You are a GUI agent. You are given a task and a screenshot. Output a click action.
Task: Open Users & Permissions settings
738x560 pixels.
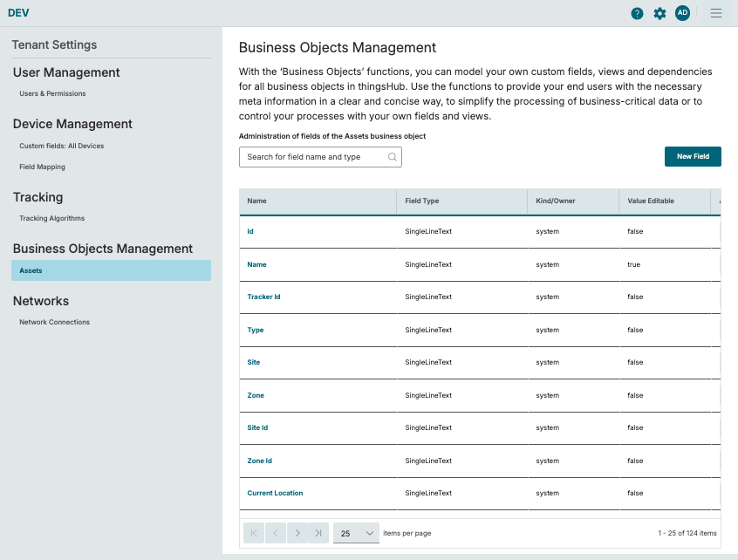(52, 93)
